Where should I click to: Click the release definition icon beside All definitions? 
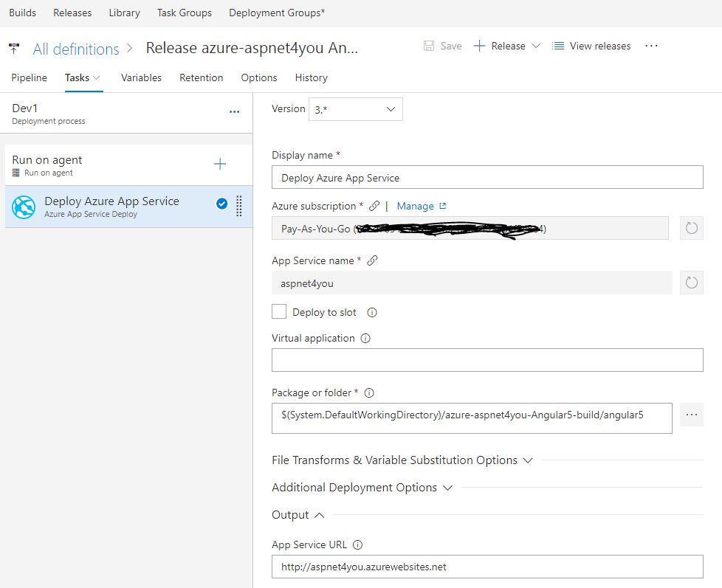[x=14, y=48]
